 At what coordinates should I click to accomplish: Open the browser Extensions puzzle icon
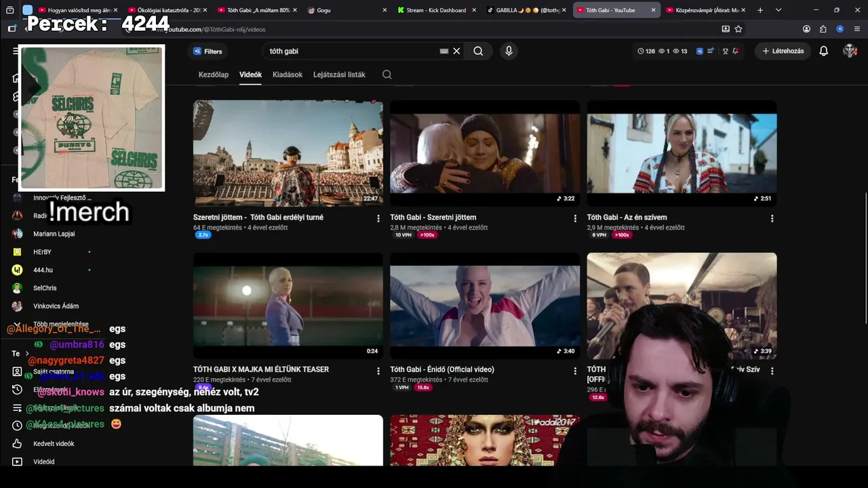(x=823, y=29)
